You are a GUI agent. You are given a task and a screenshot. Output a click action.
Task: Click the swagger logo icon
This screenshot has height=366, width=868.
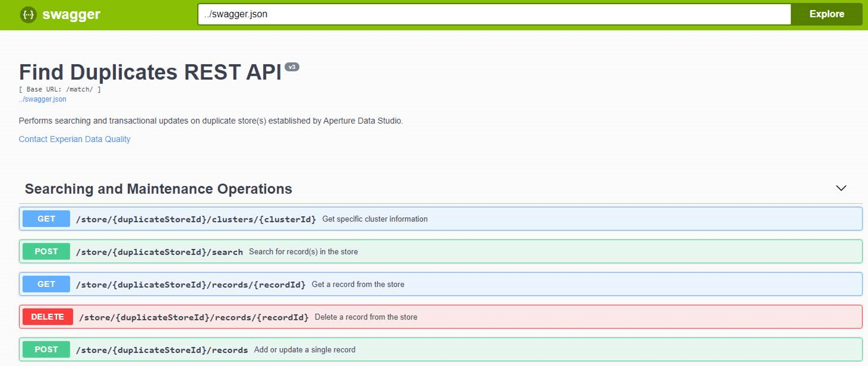(x=28, y=15)
